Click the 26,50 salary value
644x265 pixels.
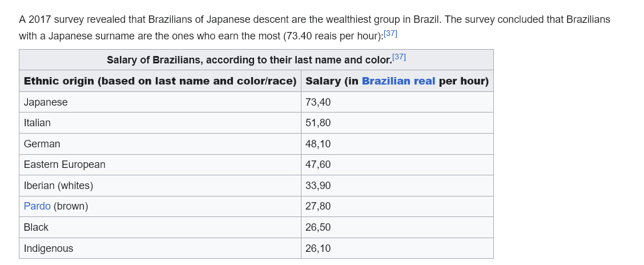(318, 227)
